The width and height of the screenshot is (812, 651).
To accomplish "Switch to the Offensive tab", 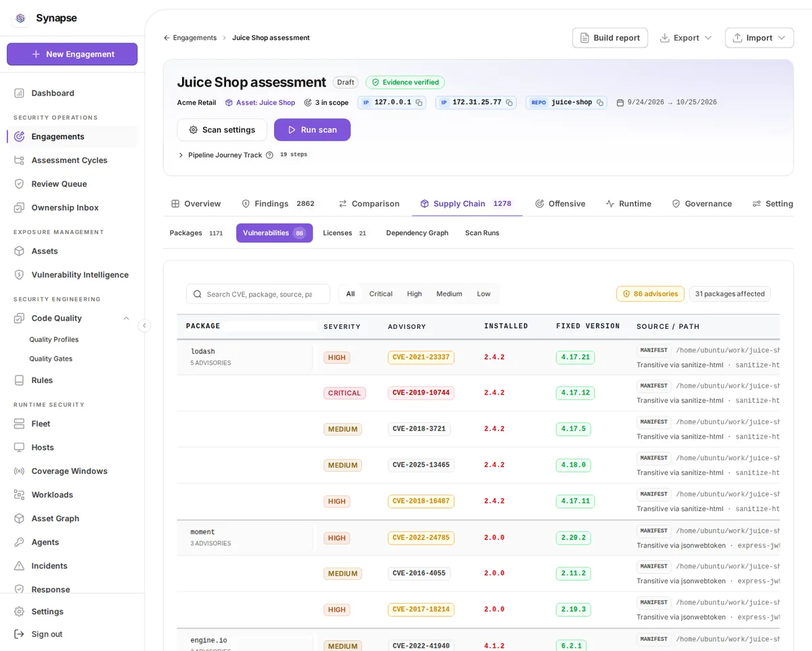I will [x=560, y=204].
